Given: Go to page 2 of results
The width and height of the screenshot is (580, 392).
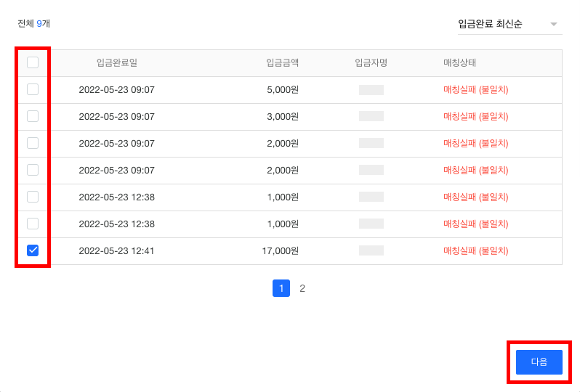Looking at the screenshot, I should point(302,288).
